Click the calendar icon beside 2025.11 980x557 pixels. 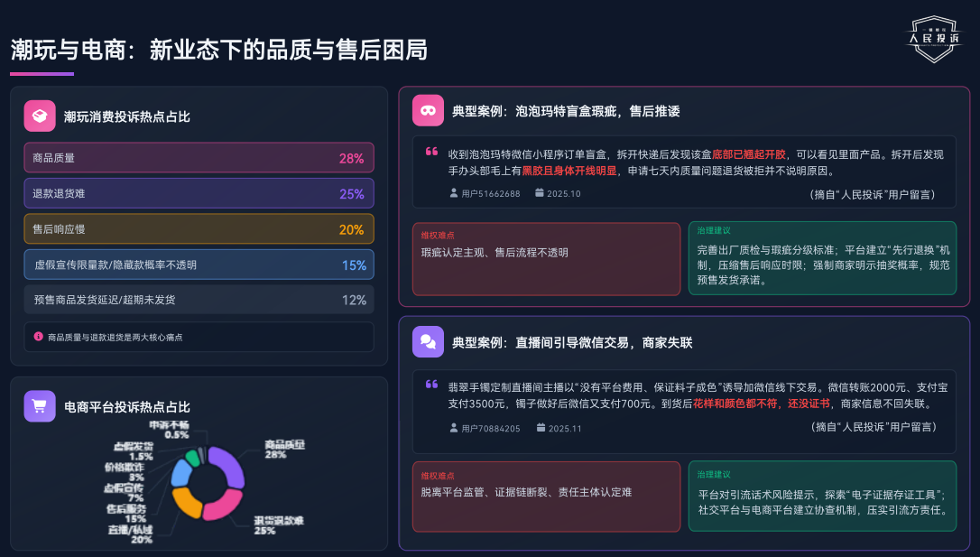coord(540,427)
